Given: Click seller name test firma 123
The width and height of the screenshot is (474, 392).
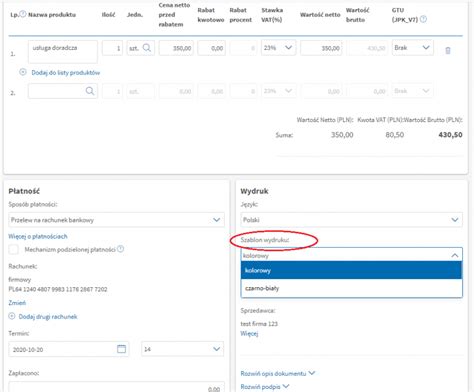Looking at the screenshot, I should (259, 323).
